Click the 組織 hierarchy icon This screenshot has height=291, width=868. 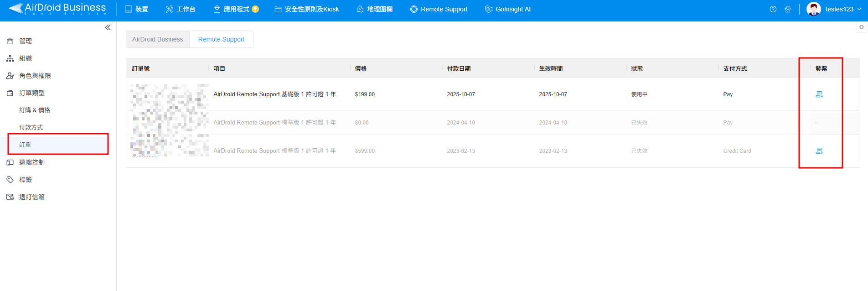click(x=10, y=58)
